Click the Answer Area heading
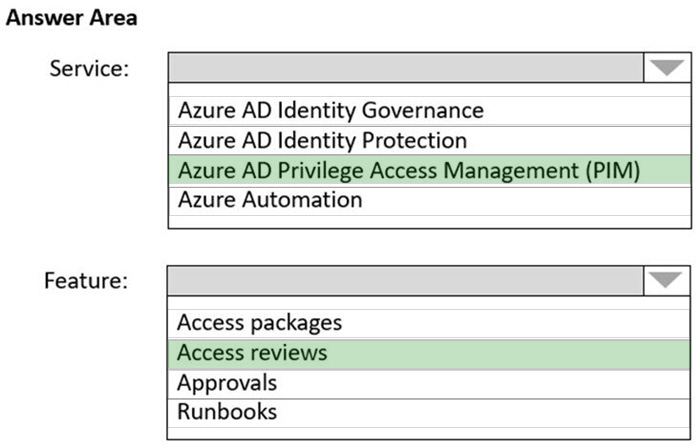This screenshot has height=447, width=700. point(72,17)
